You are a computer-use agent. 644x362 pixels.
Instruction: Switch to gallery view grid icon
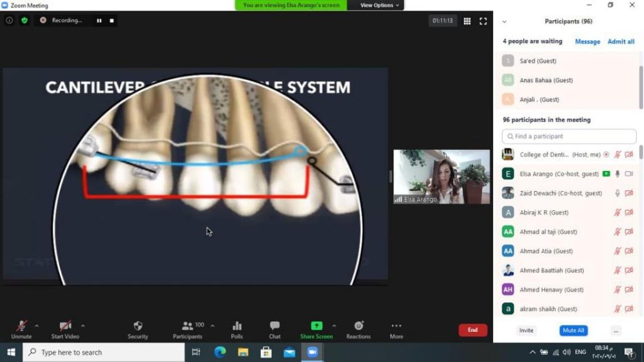[x=467, y=21]
